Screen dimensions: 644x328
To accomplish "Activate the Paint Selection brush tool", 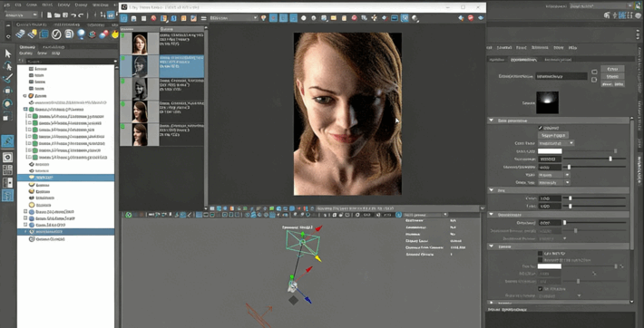I will click(x=7, y=79).
